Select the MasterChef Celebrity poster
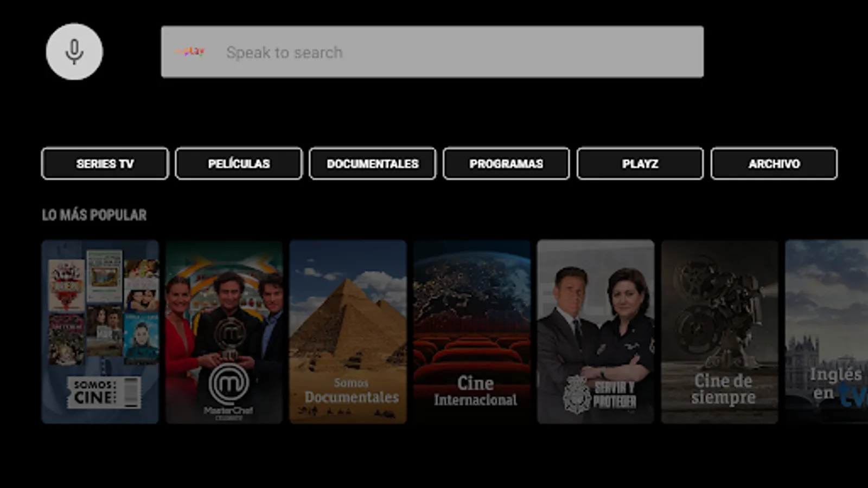Viewport: 868px width, 488px height. [x=224, y=332]
